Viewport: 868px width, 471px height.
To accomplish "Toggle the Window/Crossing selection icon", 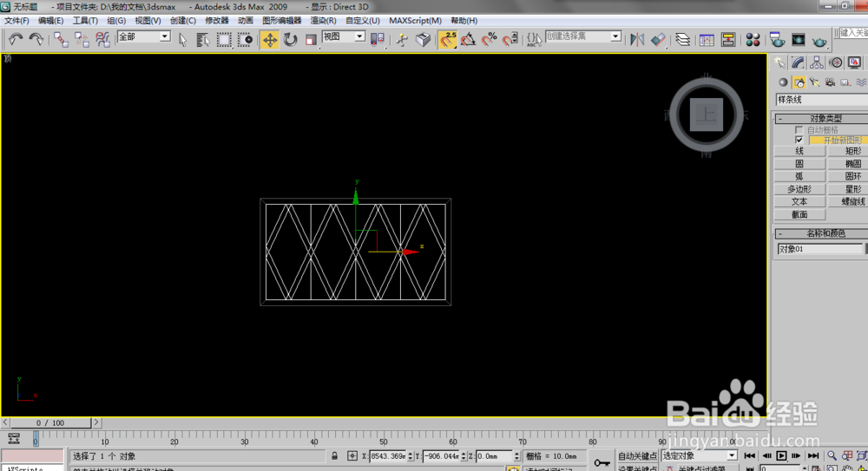I will tap(246, 39).
